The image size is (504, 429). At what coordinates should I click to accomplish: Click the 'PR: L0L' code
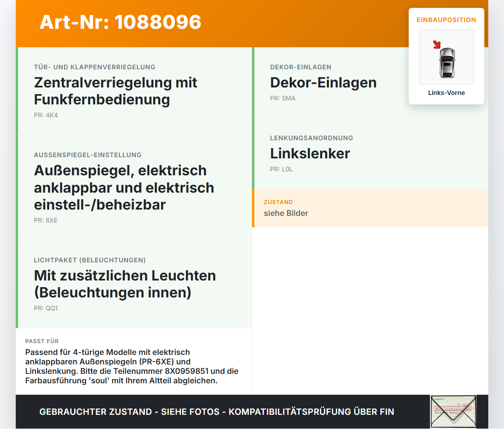(282, 169)
